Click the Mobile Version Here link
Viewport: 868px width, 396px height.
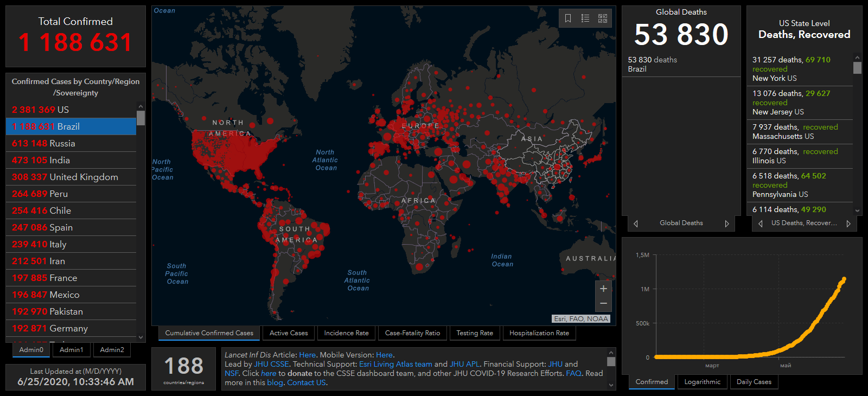(x=385, y=355)
